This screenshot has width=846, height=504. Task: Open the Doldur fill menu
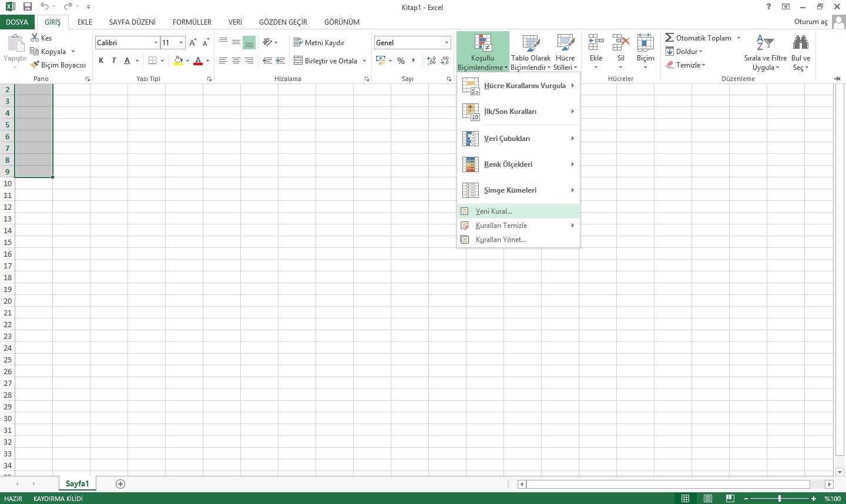684,52
